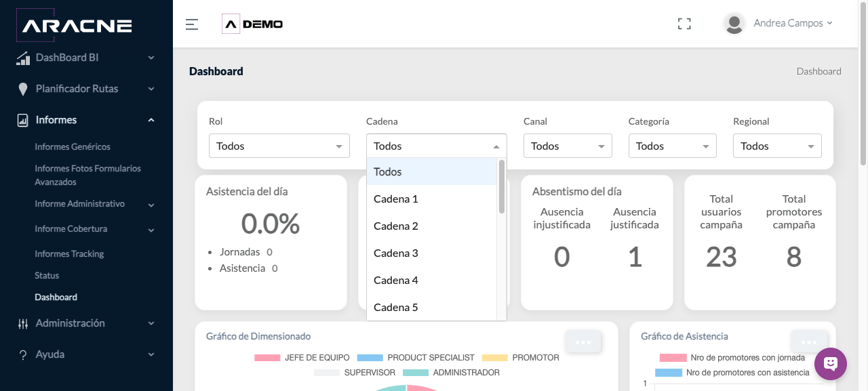Click Asistencia del día 0.0% value
Screen dimensions: 868x391
[x=271, y=224]
